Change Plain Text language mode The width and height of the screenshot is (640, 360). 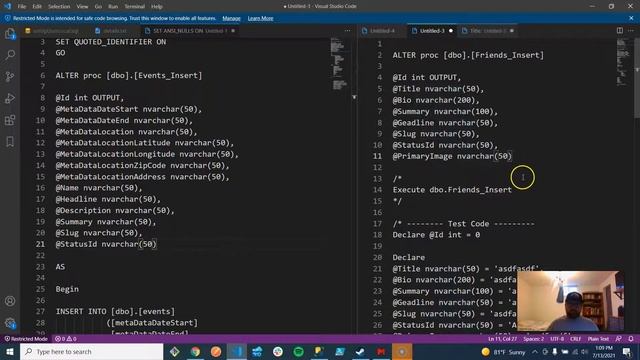pyautogui.click(x=598, y=339)
